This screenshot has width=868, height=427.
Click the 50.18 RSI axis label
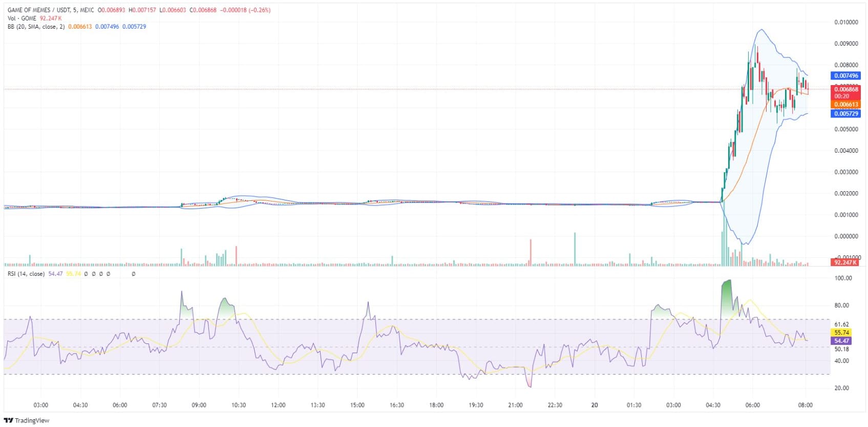841,350
